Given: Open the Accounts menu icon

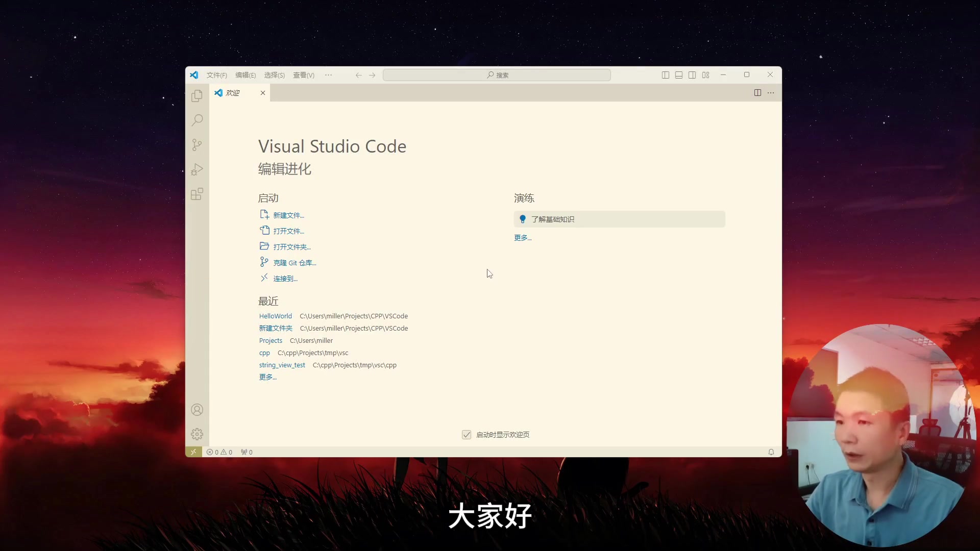Looking at the screenshot, I should tap(197, 410).
